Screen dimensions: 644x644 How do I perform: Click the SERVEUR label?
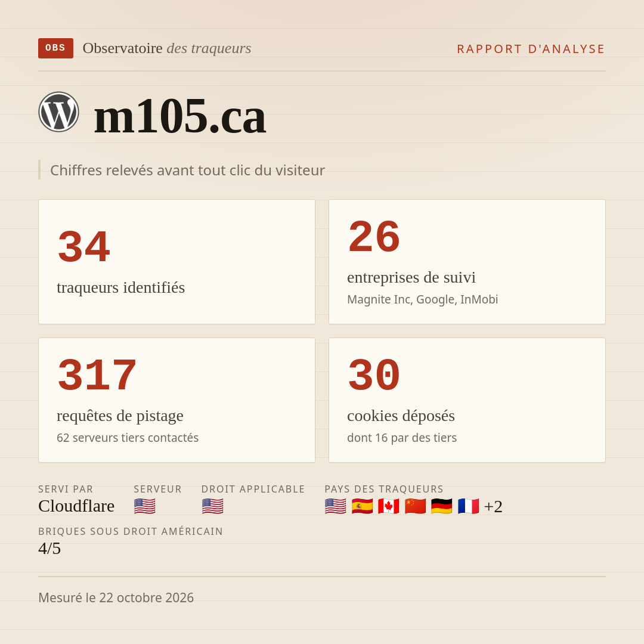(x=157, y=489)
